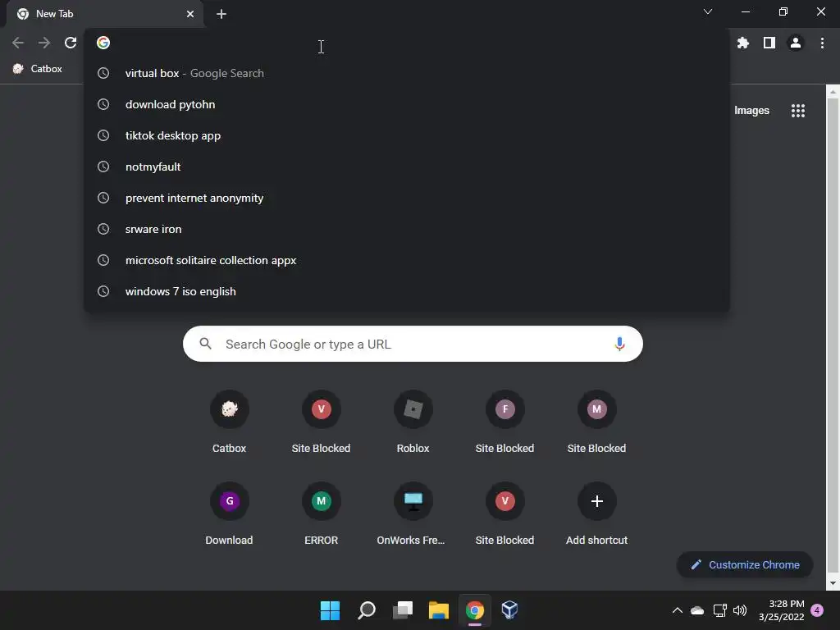Image resolution: width=840 pixels, height=630 pixels.
Task: Click the magnifier icon in search box
Action: pos(206,344)
